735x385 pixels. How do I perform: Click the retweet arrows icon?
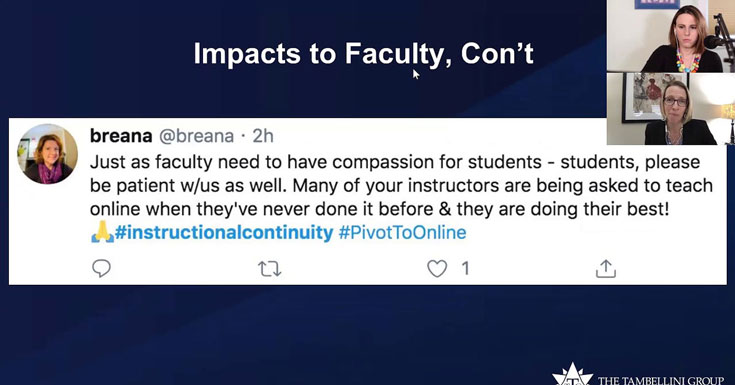coord(270,269)
